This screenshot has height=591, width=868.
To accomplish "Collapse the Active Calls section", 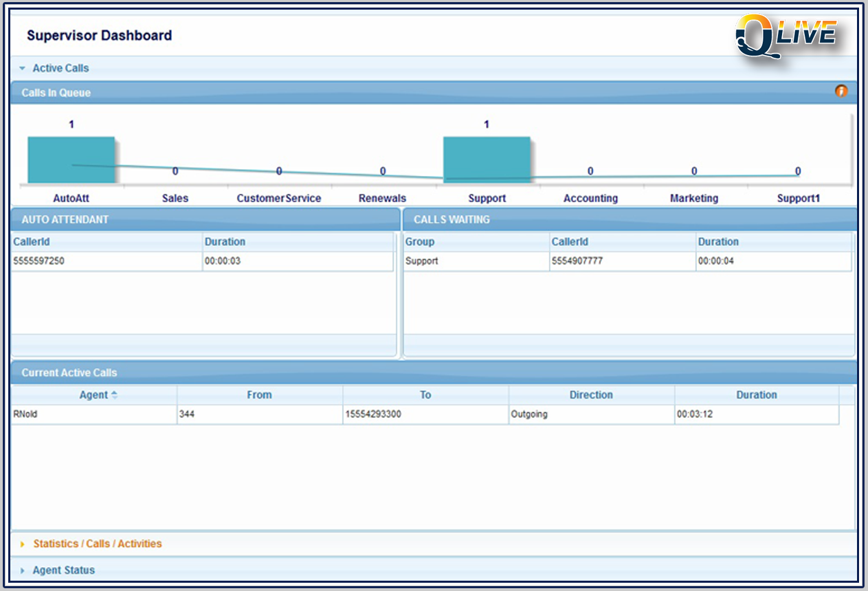I will point(23,68).
